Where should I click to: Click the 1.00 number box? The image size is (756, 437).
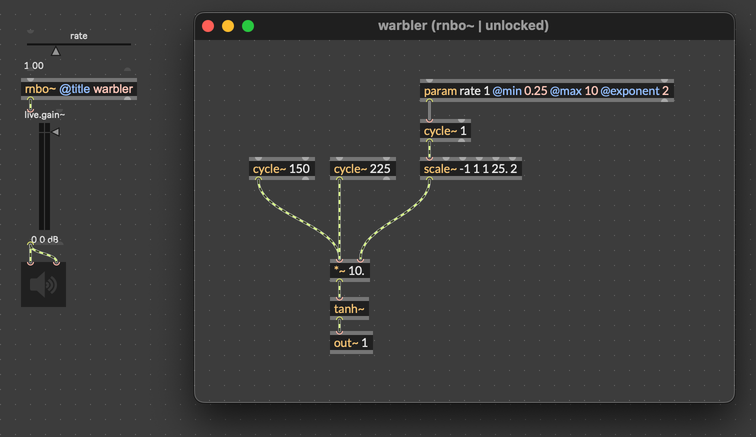[x=35, y=66]
